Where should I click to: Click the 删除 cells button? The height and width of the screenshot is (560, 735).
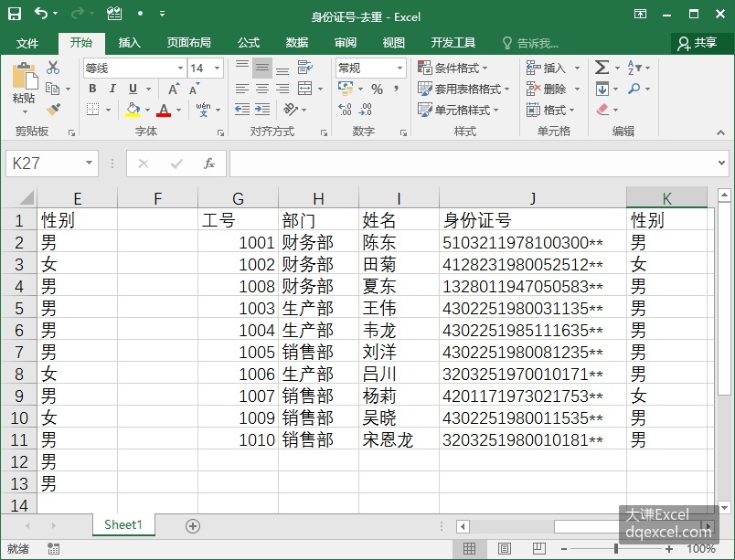[x=553, y=89]
